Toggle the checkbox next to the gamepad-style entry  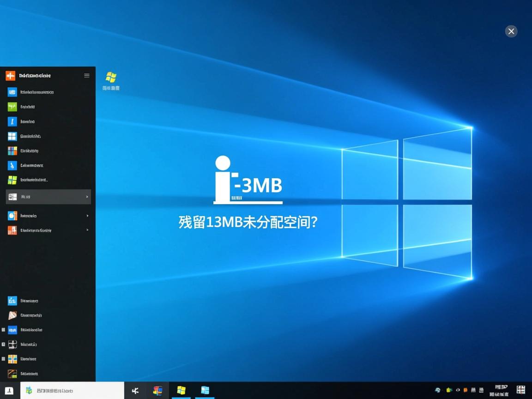point(4,344)
